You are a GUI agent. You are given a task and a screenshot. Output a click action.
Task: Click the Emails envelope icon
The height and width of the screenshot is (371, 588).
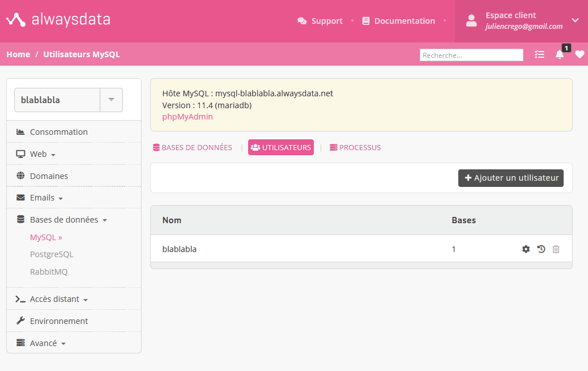click(x=20, y=197)
